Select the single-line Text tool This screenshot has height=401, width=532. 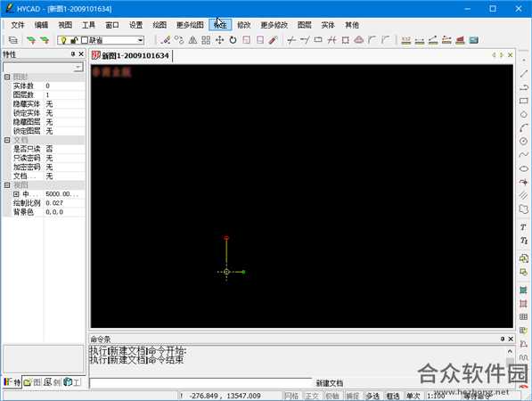pos(523,227)
